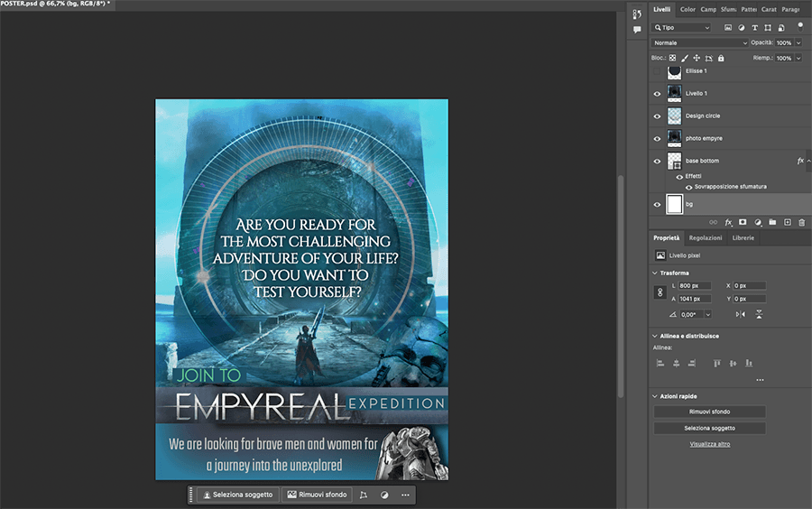Toggle visibility of photo empyre layer
Screen dimensions: 812x509
click(657, 138)
